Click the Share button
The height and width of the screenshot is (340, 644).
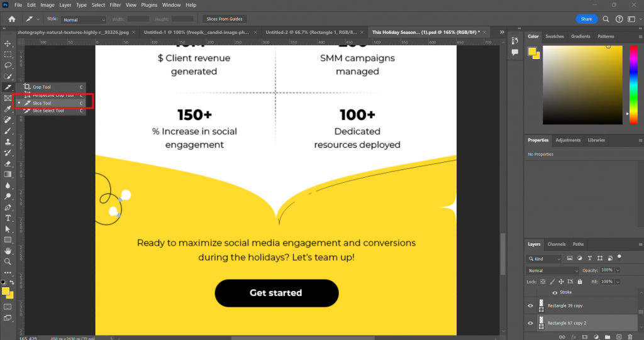click(x=587, y=19)
